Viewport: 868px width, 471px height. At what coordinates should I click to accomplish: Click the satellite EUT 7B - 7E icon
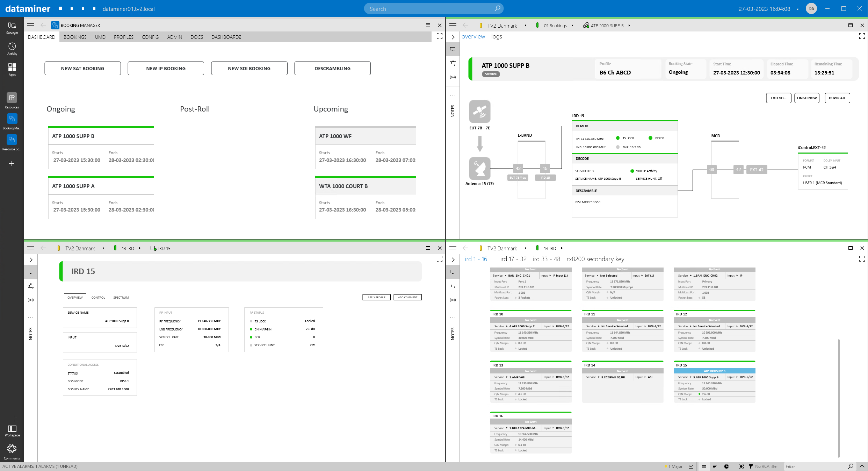(479, 111)
